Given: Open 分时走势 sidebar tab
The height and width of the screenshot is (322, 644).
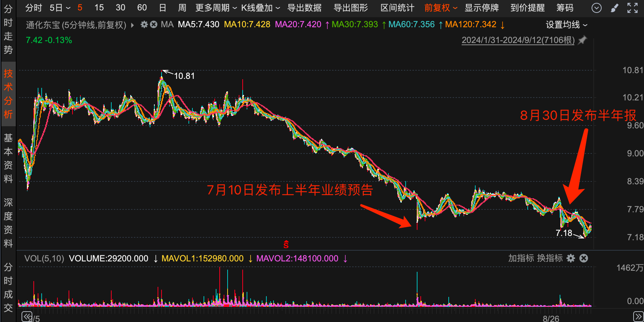Looking at the screenshot, I should point(8,29).
